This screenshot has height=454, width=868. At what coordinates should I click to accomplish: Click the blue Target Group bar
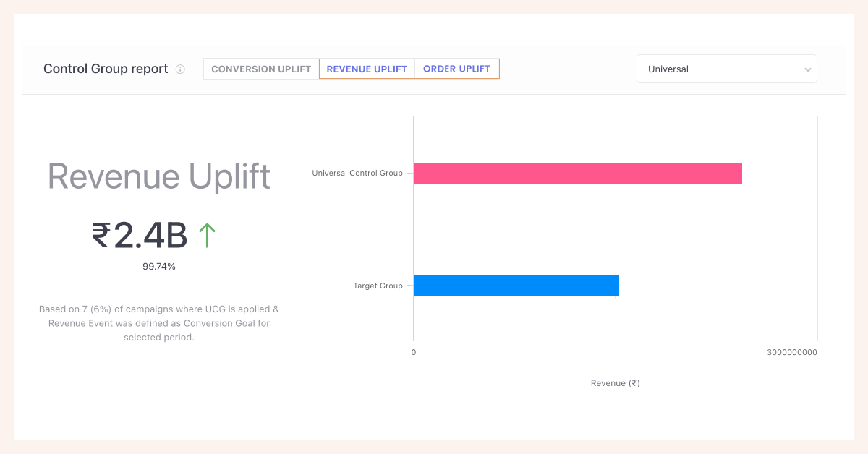516,286
